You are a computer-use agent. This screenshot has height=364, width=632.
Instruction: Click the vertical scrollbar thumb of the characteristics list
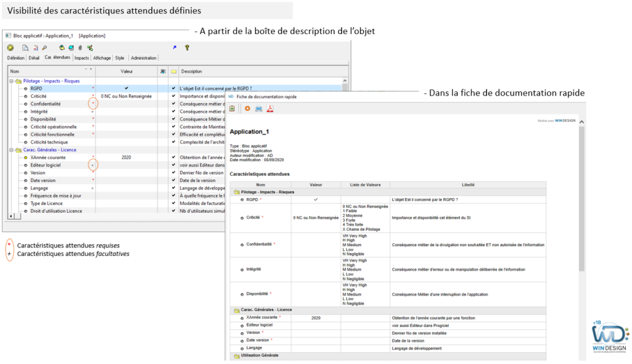click(x=344, y=86)
